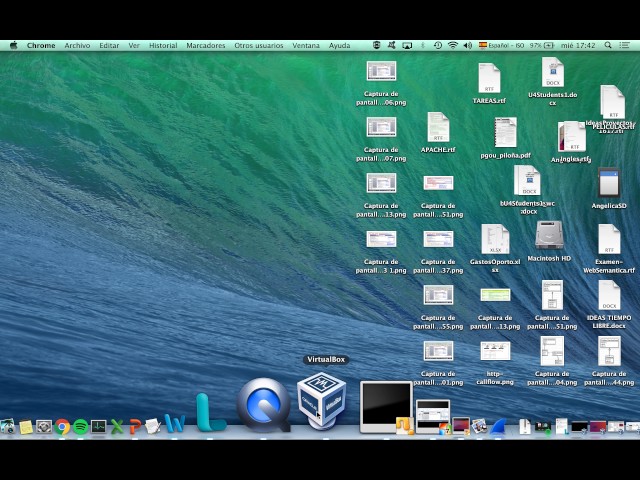Open VirtualBox from the dock
Viewport: 640px width, 480px height.
(x=321, y=401)
